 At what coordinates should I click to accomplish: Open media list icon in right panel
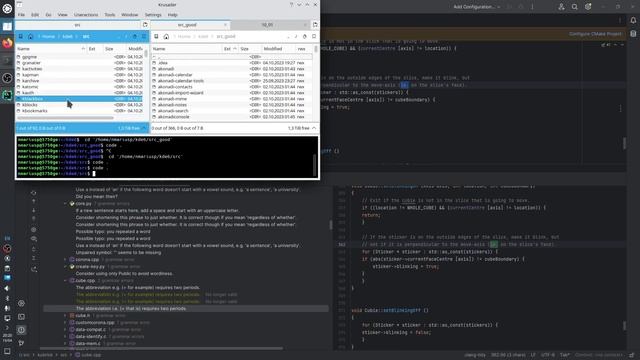pyautogui.click(x=156, y=37)
